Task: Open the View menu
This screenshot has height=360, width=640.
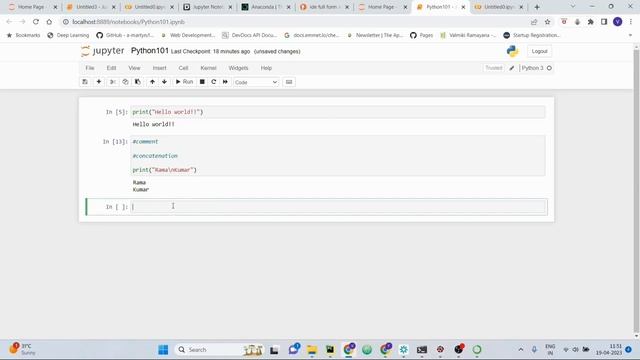Action: point(134,68)
